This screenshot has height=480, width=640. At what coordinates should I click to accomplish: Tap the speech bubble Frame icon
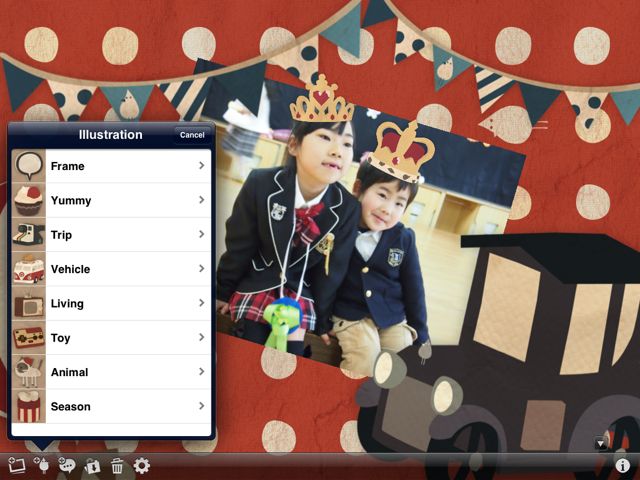[29, 166]
